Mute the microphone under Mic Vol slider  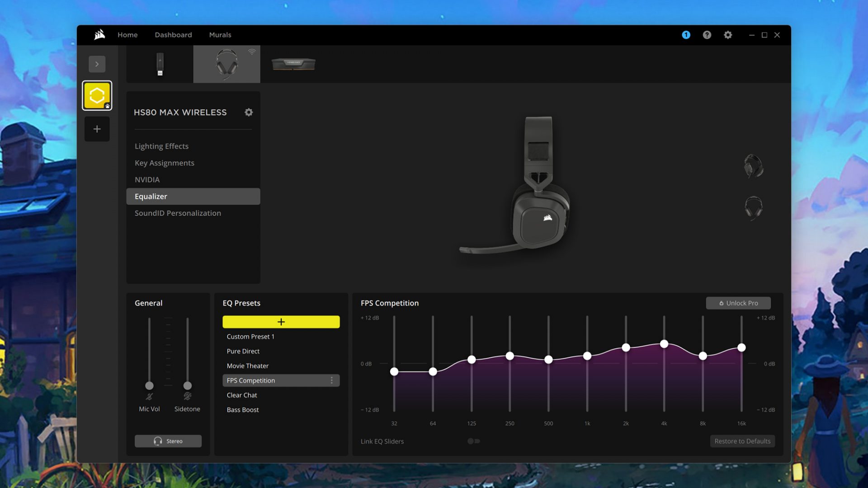point(149,397)
